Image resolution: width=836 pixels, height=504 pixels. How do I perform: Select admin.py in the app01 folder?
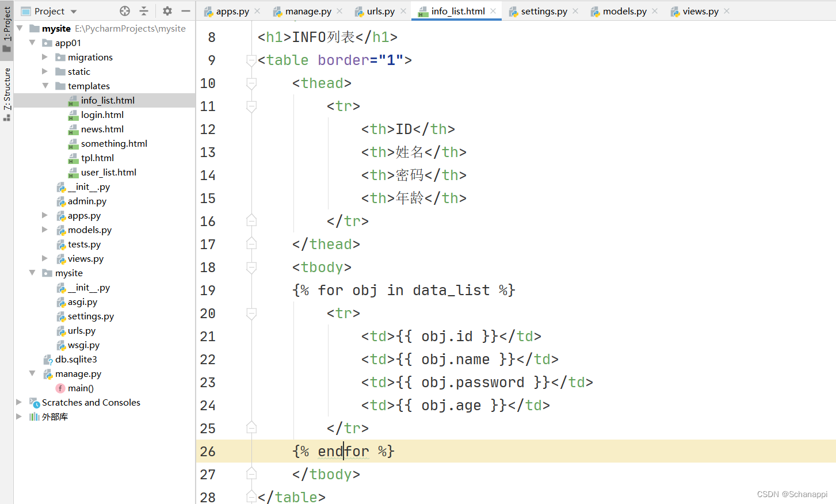tap(87, 201)
